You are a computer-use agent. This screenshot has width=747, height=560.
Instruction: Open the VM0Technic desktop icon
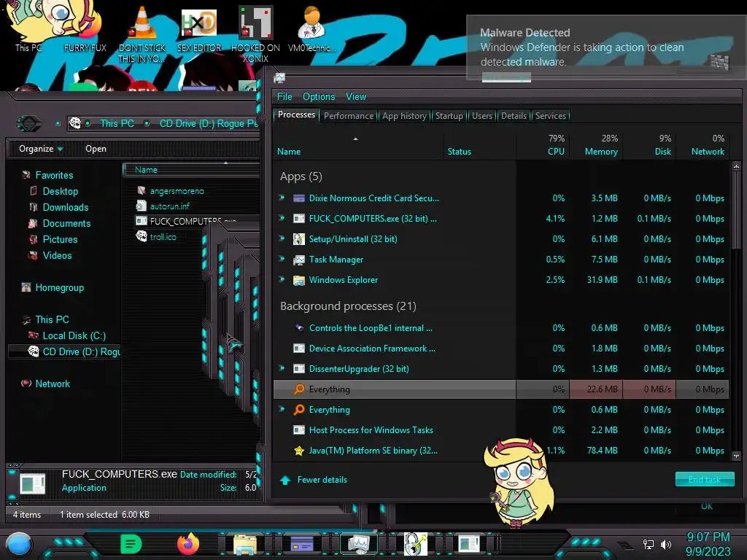(311, 31)
